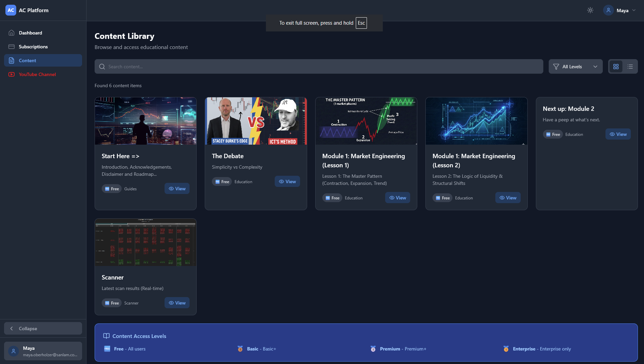
Task: Click the Content Access Levels book icon
Action: 106,336
